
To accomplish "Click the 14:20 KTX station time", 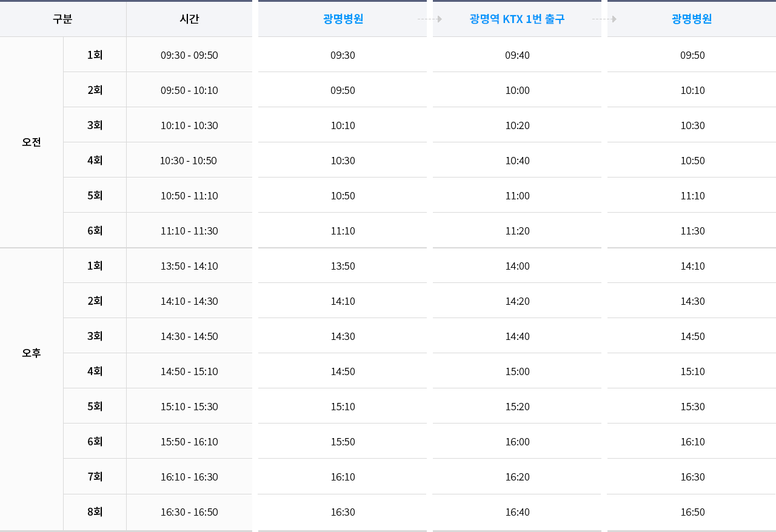I will (x=517, y=301).
